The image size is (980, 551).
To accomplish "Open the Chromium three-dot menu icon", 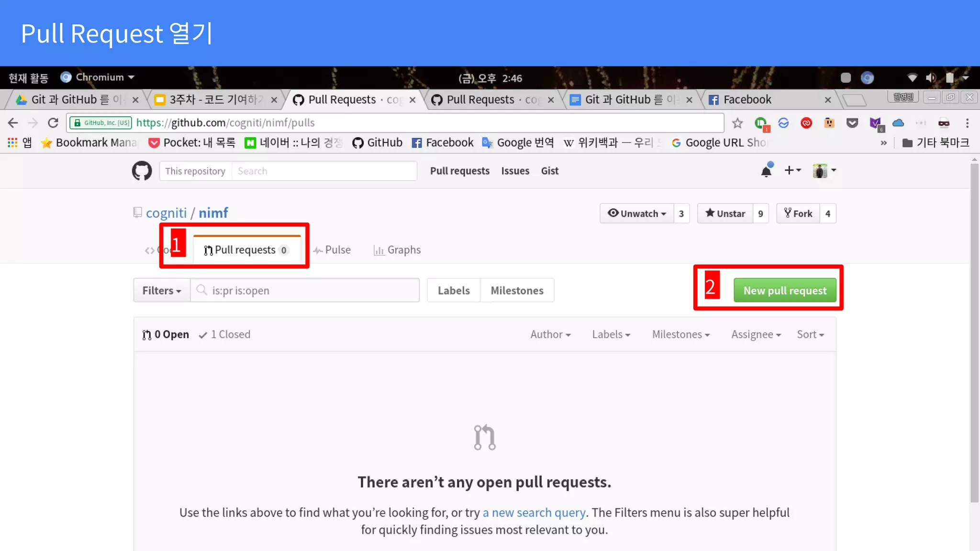I will pos(967,123).
